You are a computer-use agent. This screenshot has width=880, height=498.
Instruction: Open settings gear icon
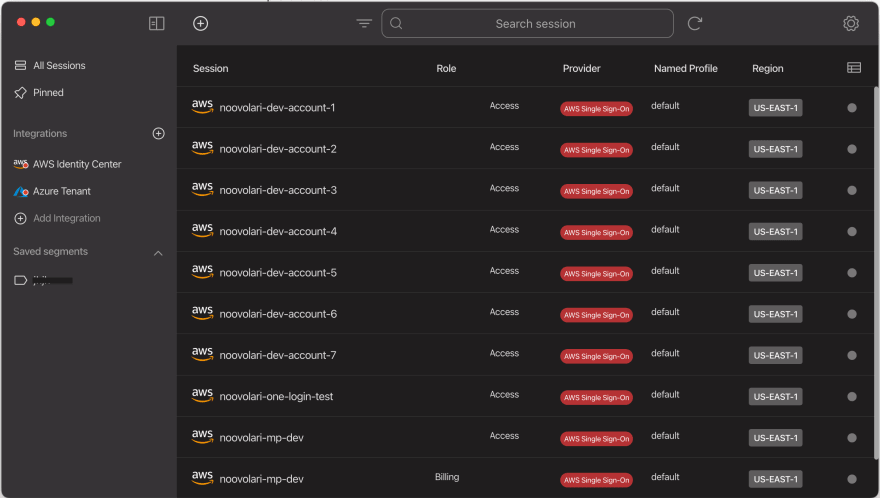click(x=851, y=23)
